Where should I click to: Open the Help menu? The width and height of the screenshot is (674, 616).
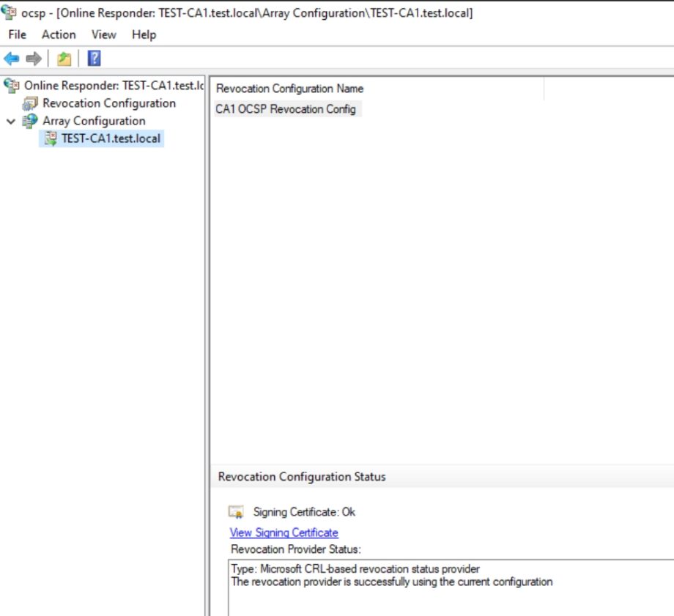(144, 34)
